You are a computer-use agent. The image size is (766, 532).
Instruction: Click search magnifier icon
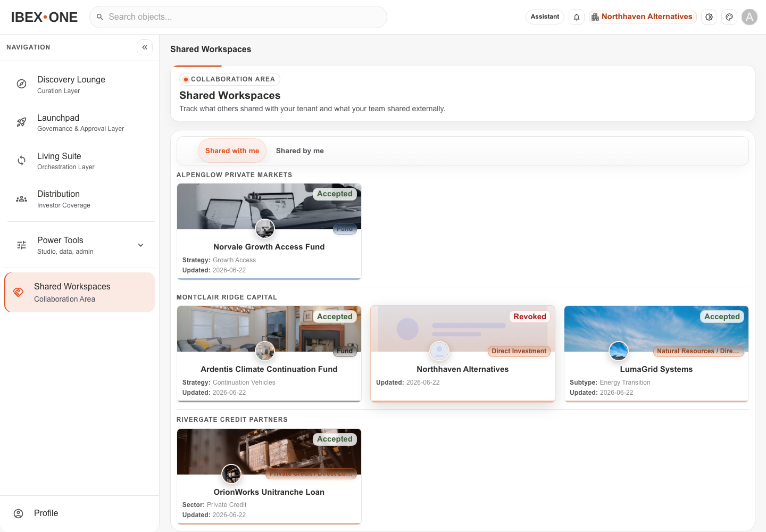coord(99,17)
